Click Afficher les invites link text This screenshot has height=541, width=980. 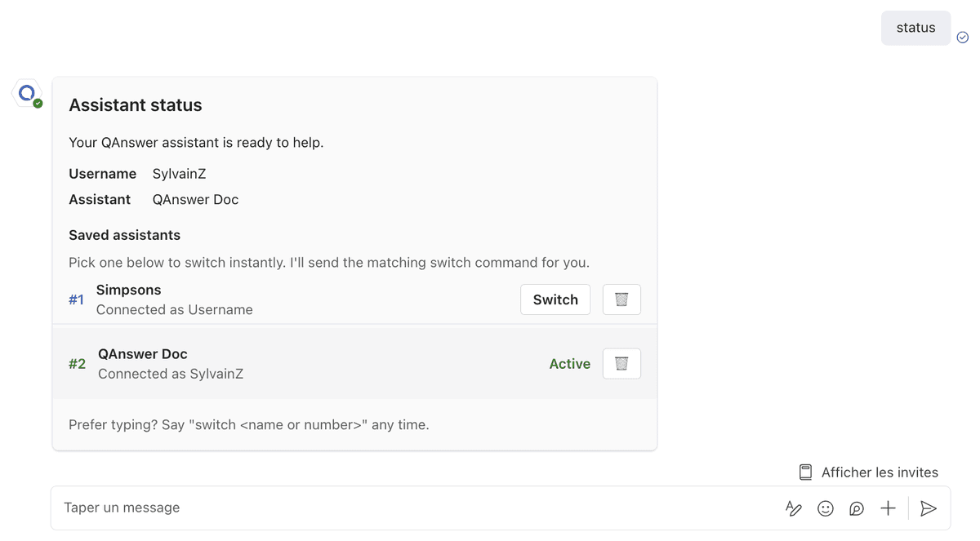(x=880, y=472)
